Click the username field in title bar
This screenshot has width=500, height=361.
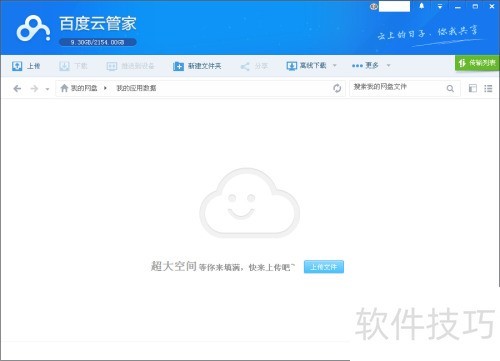click(x=394, y=6)
